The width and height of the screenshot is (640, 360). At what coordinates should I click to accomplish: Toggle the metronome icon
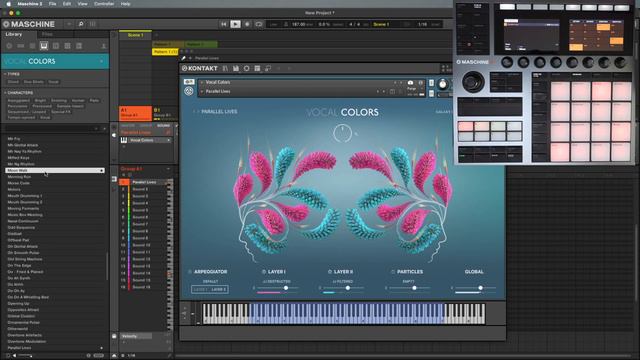[x=286, y=24]
